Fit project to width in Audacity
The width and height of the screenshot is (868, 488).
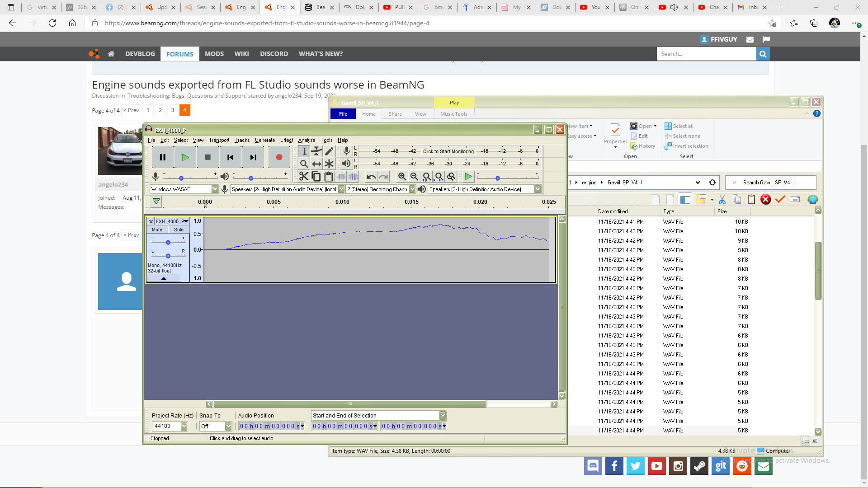(439, 177)
